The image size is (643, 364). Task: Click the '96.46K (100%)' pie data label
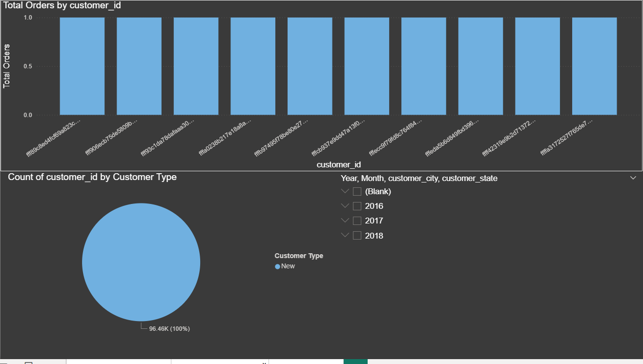pyautogui.click(x=169, y=329)
